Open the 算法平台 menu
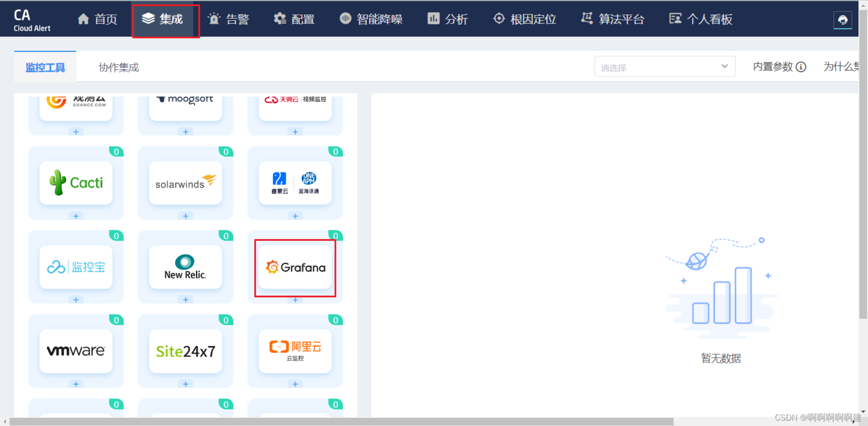The height and width of the screenshot is (426, 868). [x=613, y=19]
